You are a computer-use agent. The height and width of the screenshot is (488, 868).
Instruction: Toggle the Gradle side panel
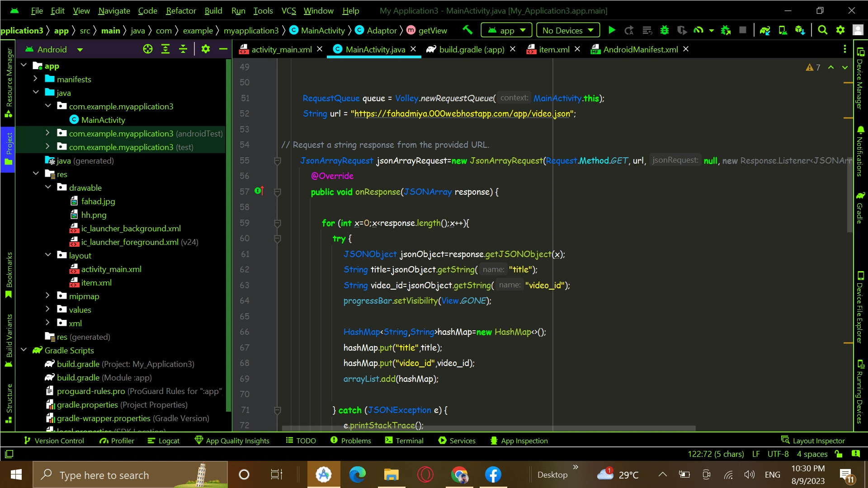860,207
